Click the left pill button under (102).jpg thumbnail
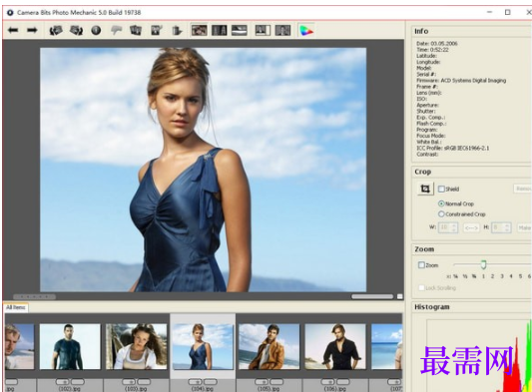Screen dimensions: 532x392 pyautogui.click(x=62, y=382)
